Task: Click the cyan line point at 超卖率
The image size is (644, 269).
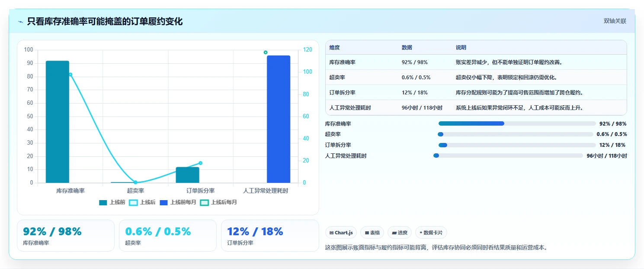Action: 135,182
